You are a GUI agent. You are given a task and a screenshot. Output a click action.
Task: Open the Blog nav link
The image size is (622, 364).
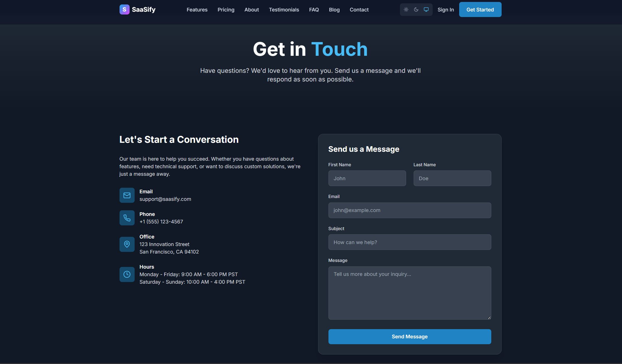click(x=334, y=10)
